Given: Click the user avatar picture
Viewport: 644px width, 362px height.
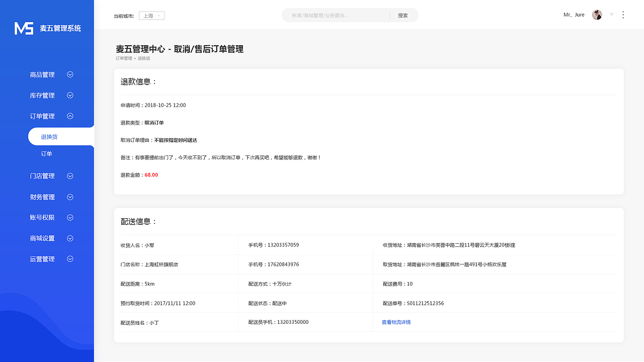Looking at the screenshot, I should pyautogui.click(x=597, y=15).
